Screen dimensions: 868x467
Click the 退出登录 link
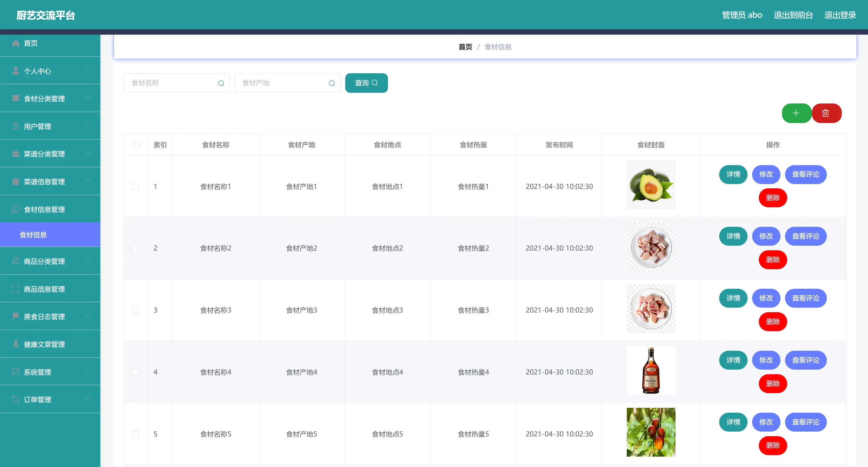pyautogui.click(x=840, y=15)
